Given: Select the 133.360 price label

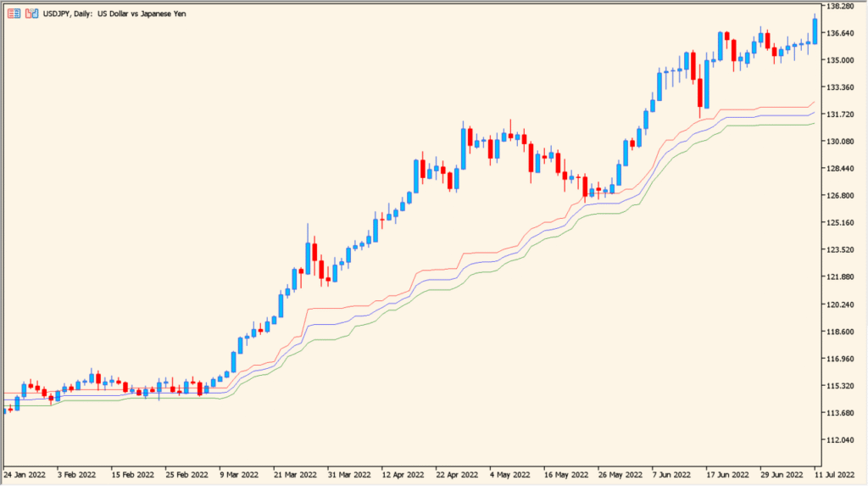Looking at the screenshot, I should coord(840,87).
